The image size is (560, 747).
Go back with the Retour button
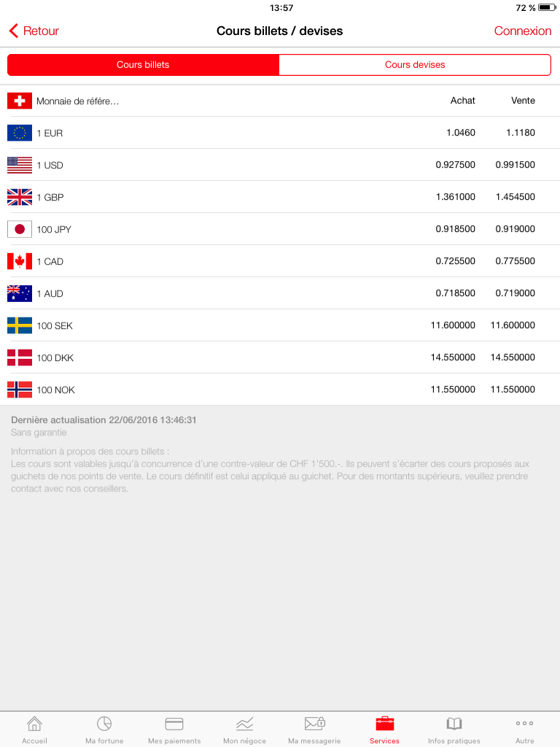[34, 31]
